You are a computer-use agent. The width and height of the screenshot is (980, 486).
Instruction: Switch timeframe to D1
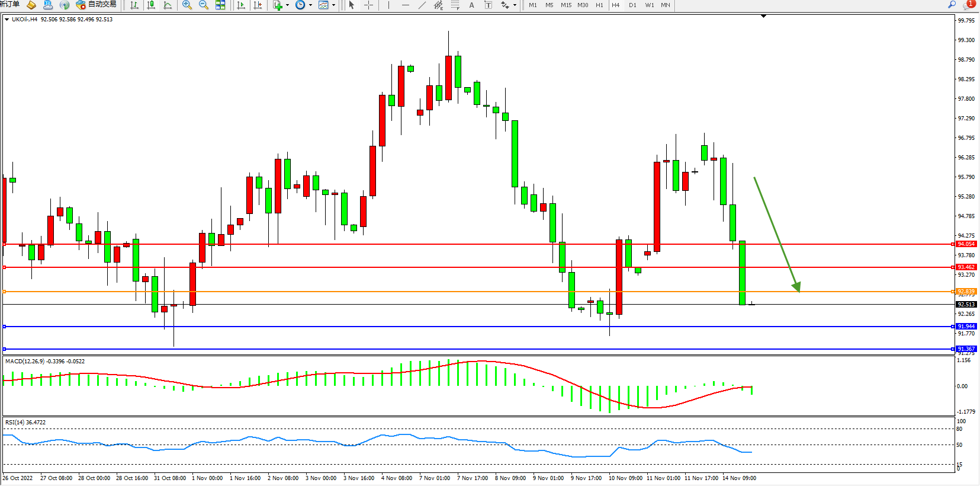click(x=632, y=5)
